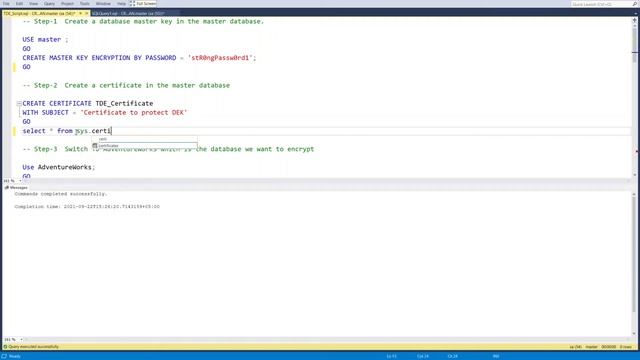Click 'Certificate to protect DEK' string
The image size is (640, 360).
[x=133, y=113]
